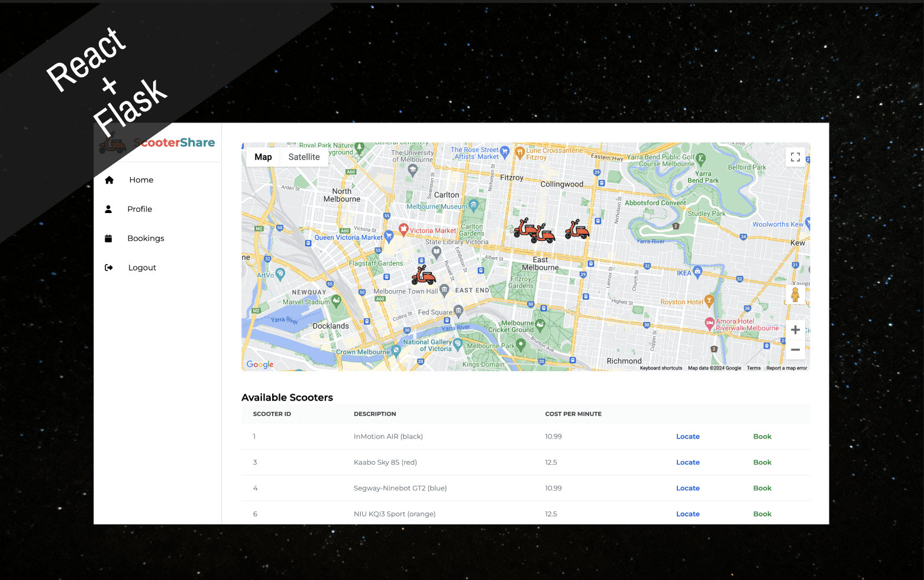The image size is (924, 580).
Task: Click the 'Segway-Ninebot GT2 (blue)' cell
Action: click(400, 488)
